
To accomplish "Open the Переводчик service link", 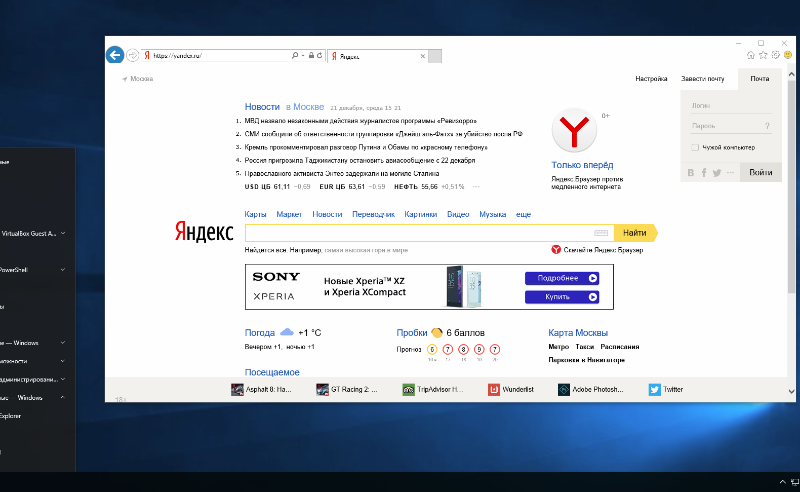I will (373, 214).
